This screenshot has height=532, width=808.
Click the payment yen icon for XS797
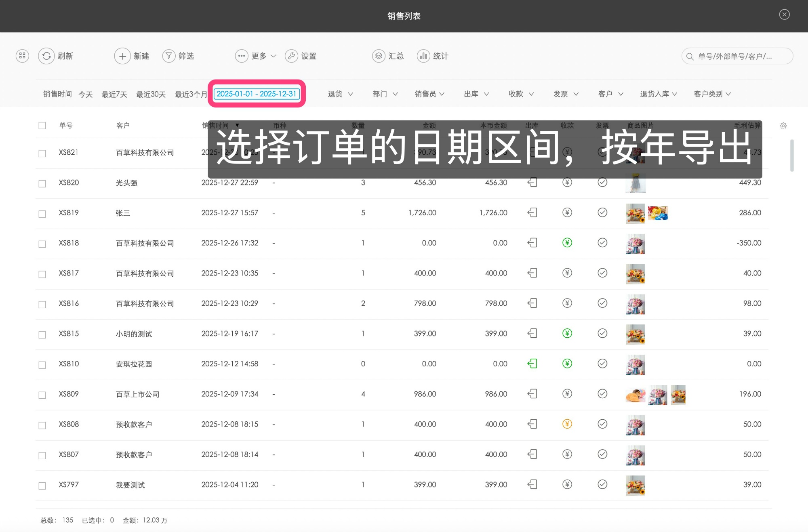coord(567,484)
